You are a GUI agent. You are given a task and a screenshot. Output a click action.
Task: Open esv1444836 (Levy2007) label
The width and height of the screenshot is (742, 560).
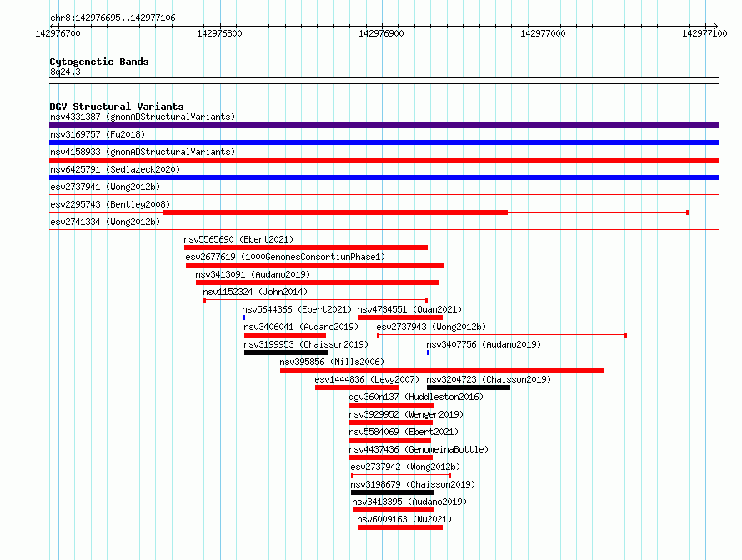pos(367,379)
